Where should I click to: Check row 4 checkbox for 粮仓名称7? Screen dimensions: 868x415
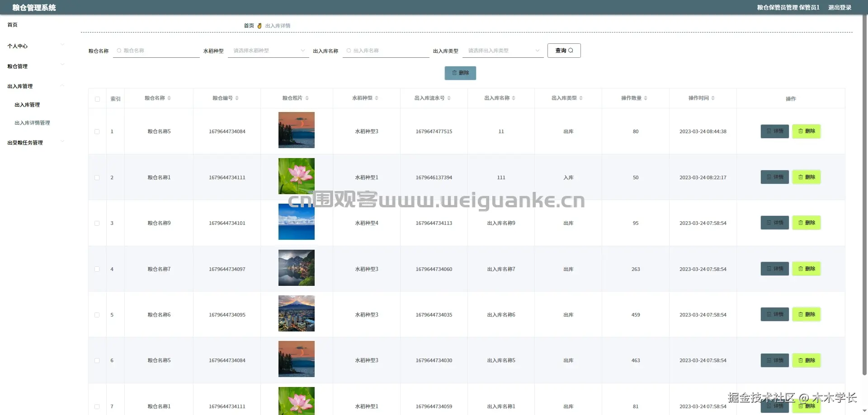point(97,269)
